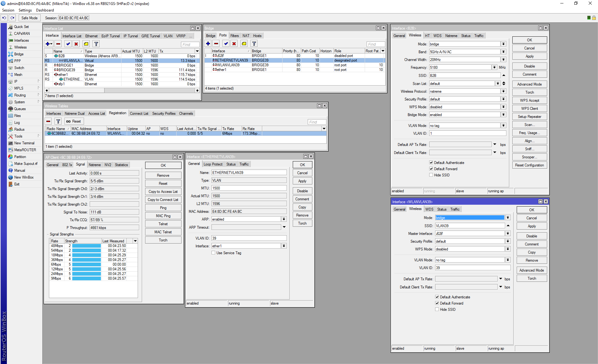Click the MAC Ping button
Screen dimensions: 598x364
[x=163, y=216]
